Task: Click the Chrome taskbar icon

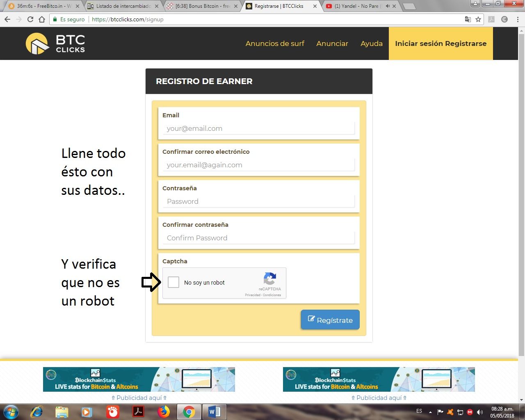Action: point(189,411)
